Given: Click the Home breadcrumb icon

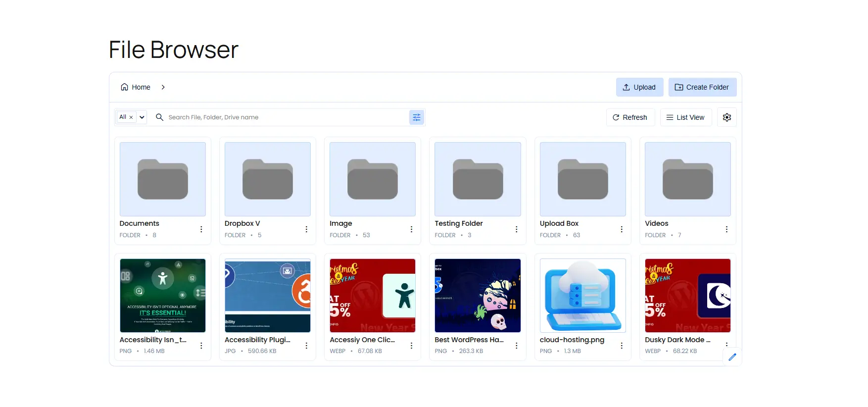Looking at the screenshot, I should pos(124,87).
